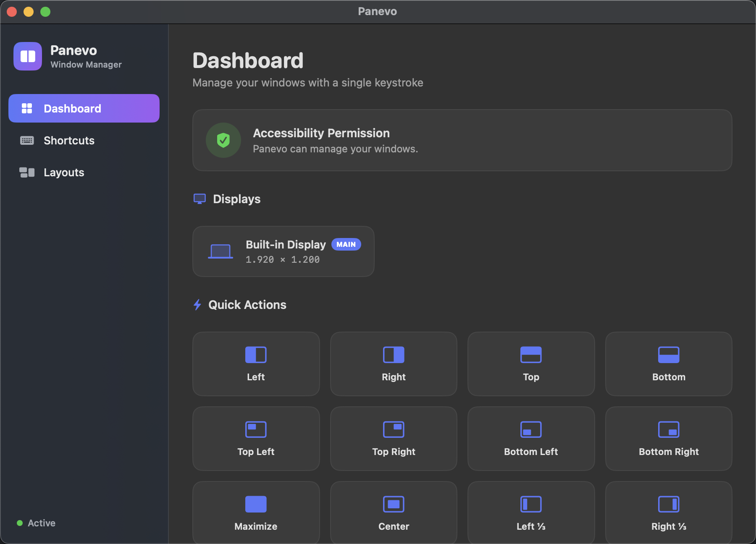756x544 pixels.
Task: Open the Dashboard sidebar item
Action: tap(84, 108)
